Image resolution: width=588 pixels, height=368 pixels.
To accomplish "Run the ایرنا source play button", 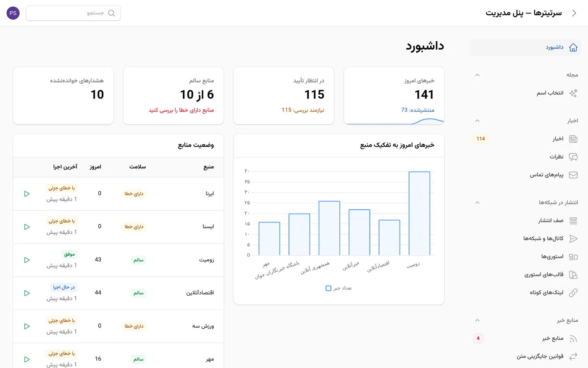I will tap(27, 194).
